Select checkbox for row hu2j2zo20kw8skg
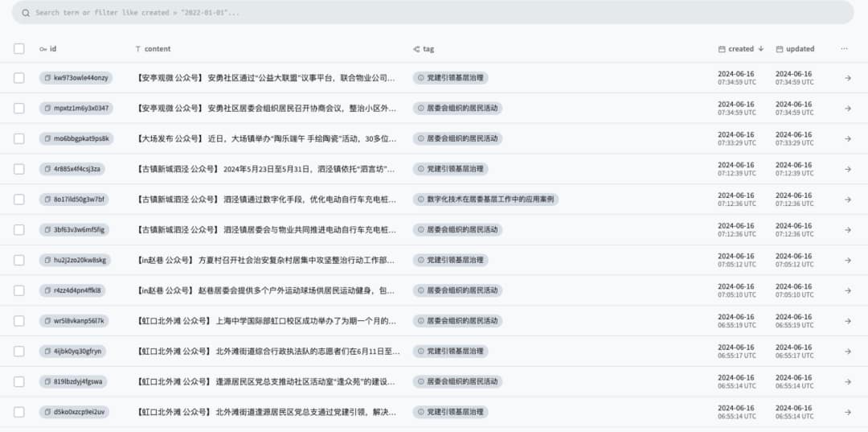This screenshot has height=432, width=868. click(19, 260)
